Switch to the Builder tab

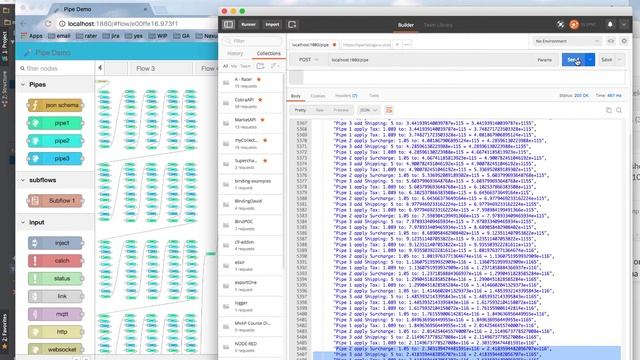(406, 25)
